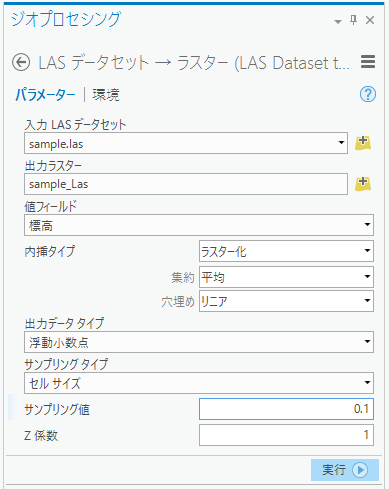The height and width of the screenshot is (489, 389).
Task: Open the 値フィールド dropdown showing 標高
Action: [199, 225]
